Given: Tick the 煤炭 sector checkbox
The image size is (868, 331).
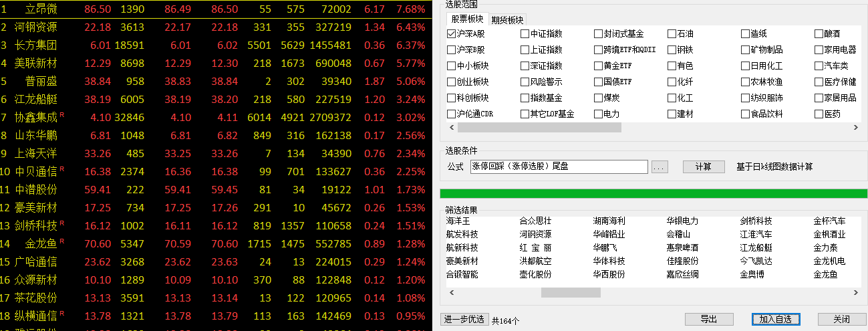Looking at the screenshot, I should click(x=599, y=98).
